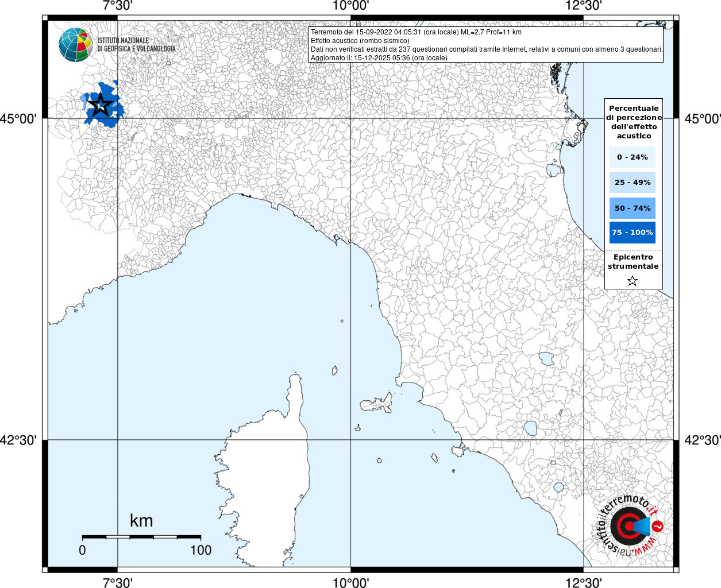Click the scale bar '100' value
Image resolution: width=721 pixels, height=588 pixels.
pos(201,550)
